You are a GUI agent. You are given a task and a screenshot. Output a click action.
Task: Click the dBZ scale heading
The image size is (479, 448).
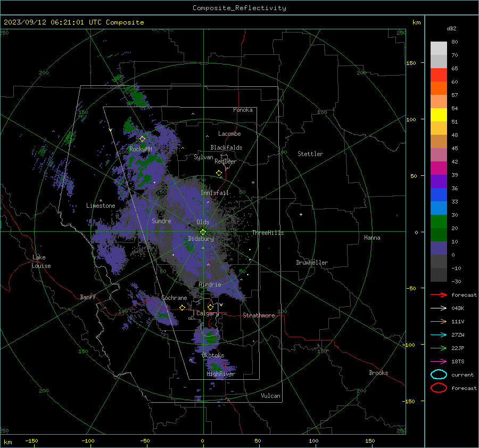(451, 28)
